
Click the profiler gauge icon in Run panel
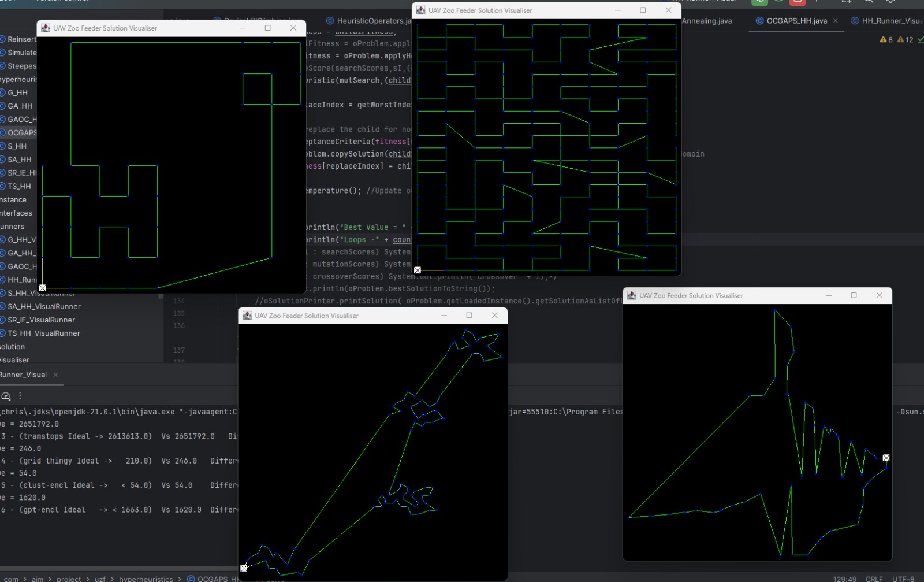6,396
